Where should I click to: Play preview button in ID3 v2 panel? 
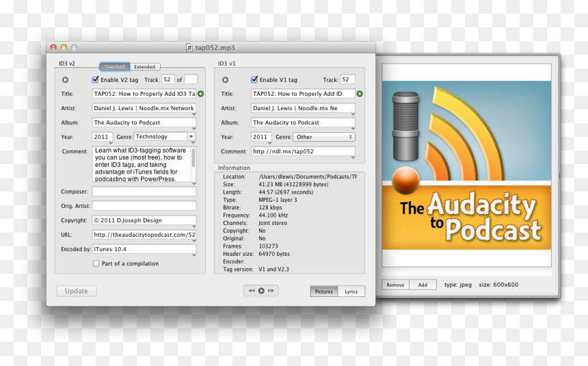click(x=65, y=79)
